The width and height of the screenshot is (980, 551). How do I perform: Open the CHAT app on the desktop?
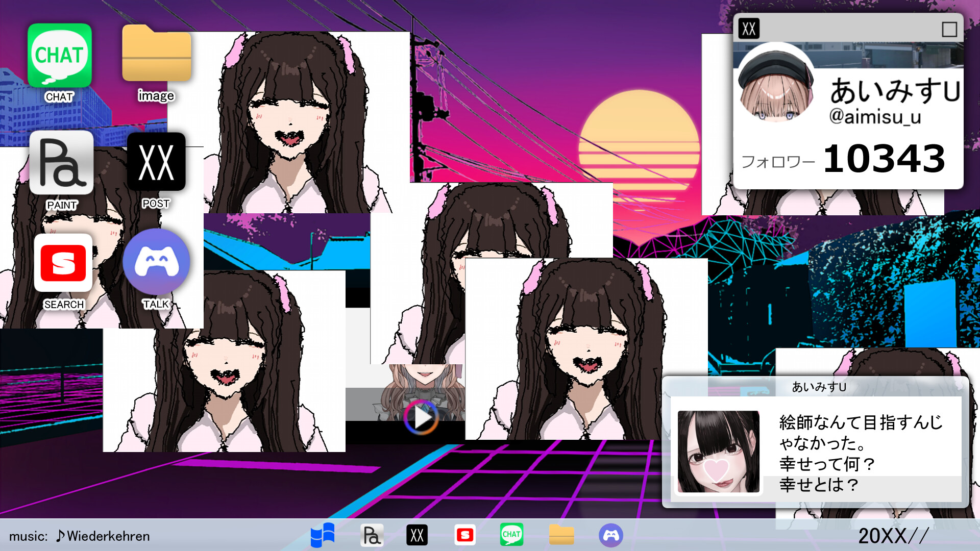click(x=60, y=56)
